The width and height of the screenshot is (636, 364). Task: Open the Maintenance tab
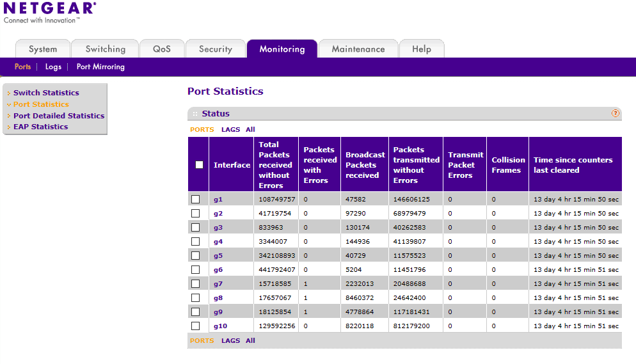coord(358,49)
